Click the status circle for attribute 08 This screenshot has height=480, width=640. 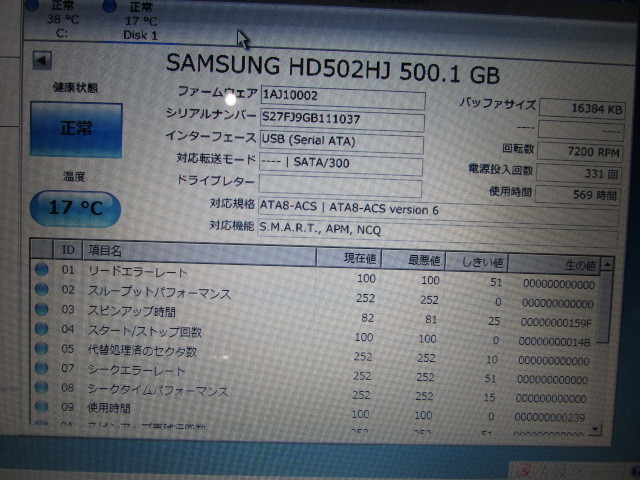(x=42, y=387)
